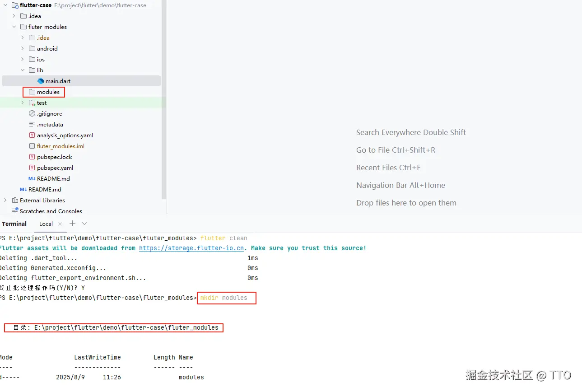This screenshot has width=582, height=392.
Task: Switch to the Local terminal tab
Action: pos(46,224)
